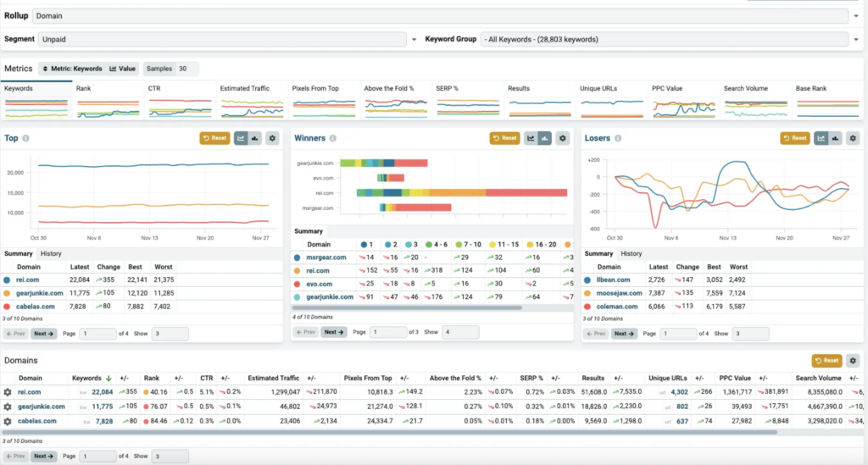Image resolution: width=868 pixels, height=465 pixels.
Task: Open rei.com link in Domains table
Action: click(x=30, y=392)
